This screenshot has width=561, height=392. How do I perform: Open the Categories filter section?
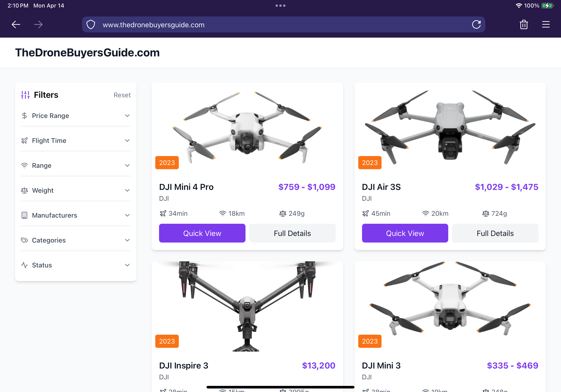[76, 240]
